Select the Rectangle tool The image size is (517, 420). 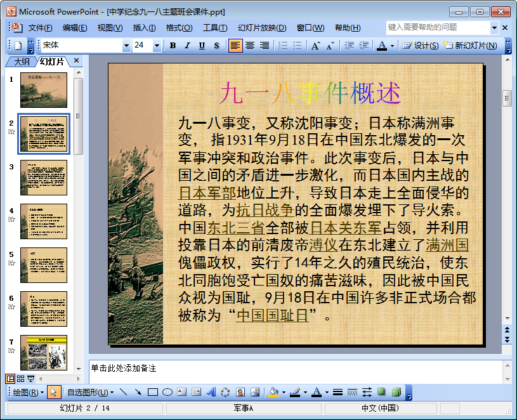tap(153, 392)
